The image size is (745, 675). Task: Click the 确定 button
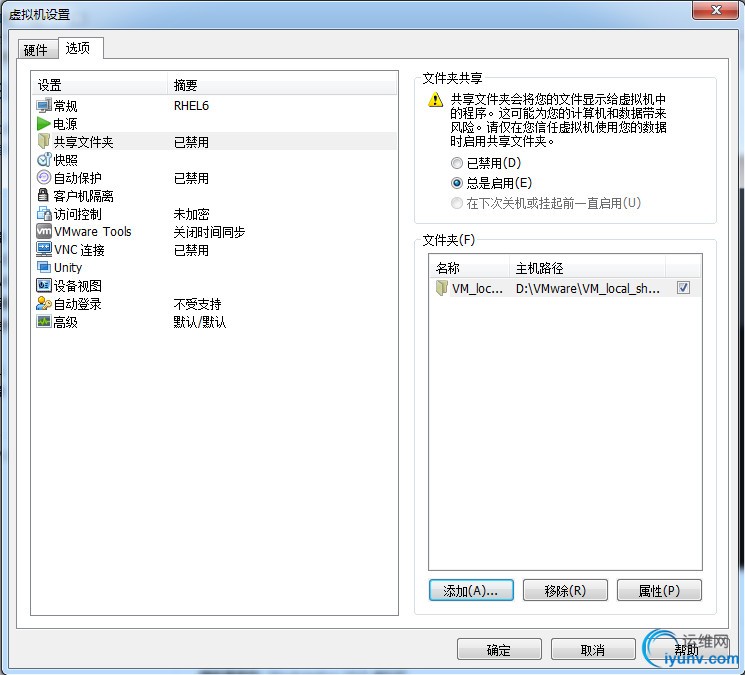pyautogui.click(x=499, y=649)
